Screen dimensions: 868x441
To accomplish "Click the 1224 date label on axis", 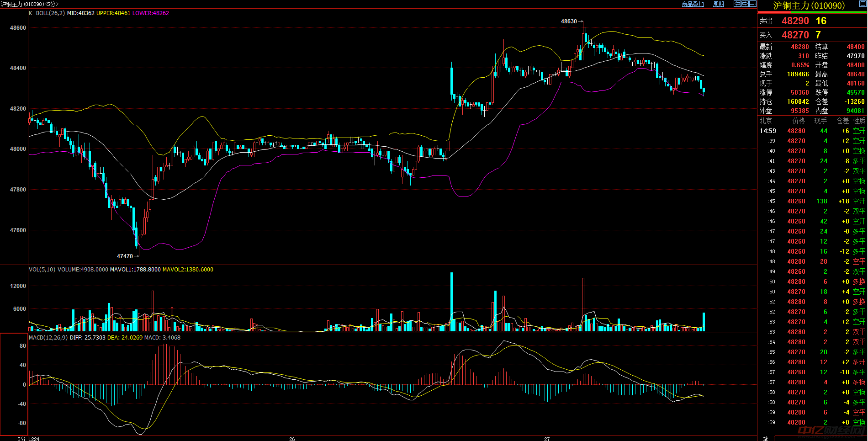I will 34,439.
